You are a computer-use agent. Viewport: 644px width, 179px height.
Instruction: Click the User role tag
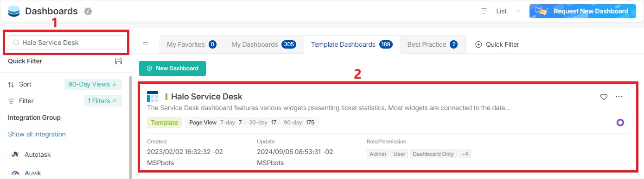click(399, 154)
